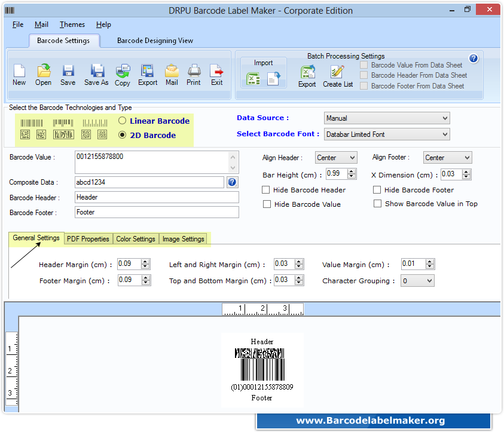The height and width of the screenshot is (432, 504).
Task: Increase Left and Right Margin value
Action: click(299, 262)
